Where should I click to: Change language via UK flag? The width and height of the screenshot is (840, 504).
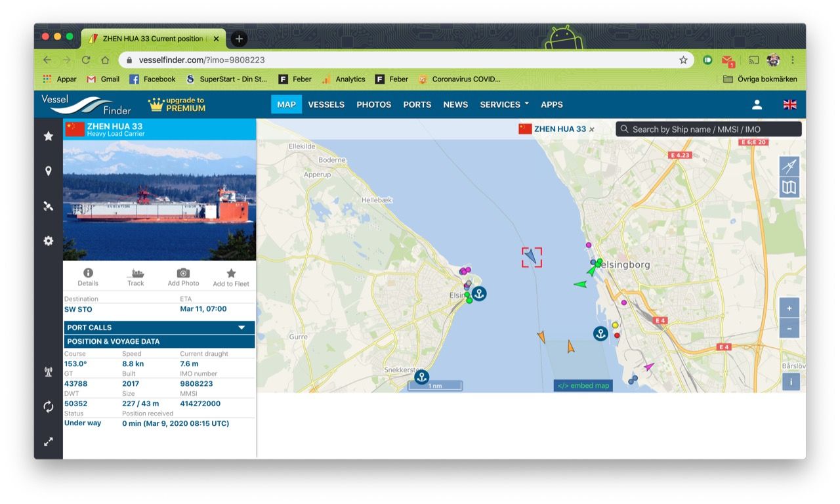(x=790, y=104)
